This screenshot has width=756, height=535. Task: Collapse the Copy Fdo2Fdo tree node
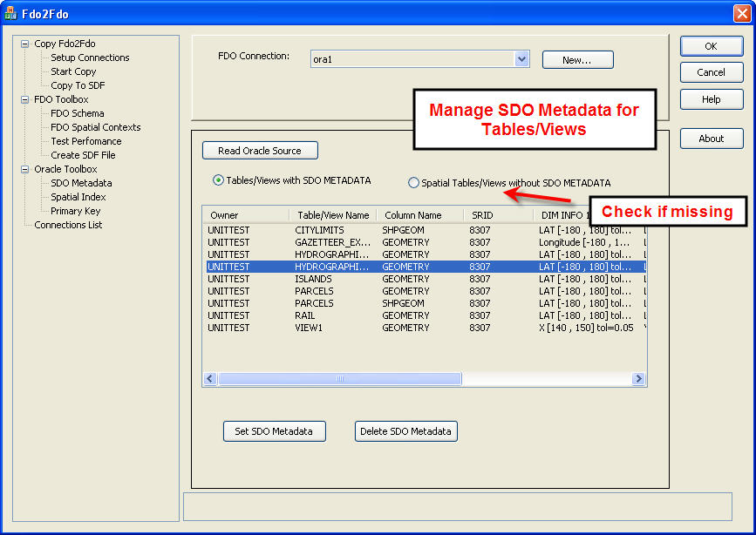pos(24,44)
